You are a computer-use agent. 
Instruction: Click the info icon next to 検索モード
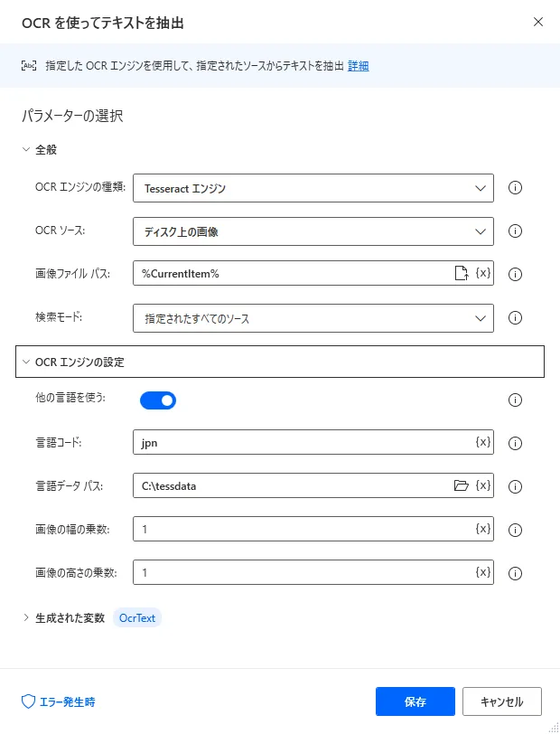pyautogui.click(x=517, y=318)
